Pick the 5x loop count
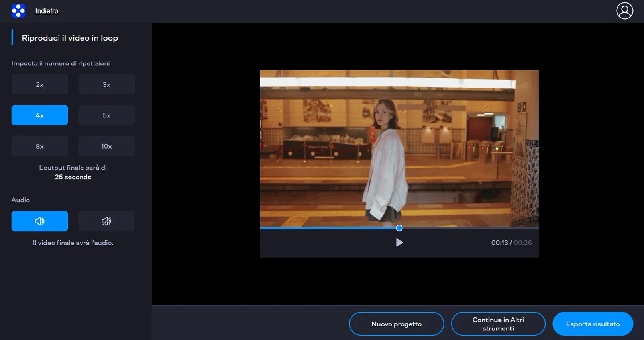 pyautogui.click(x=106, y=115)
